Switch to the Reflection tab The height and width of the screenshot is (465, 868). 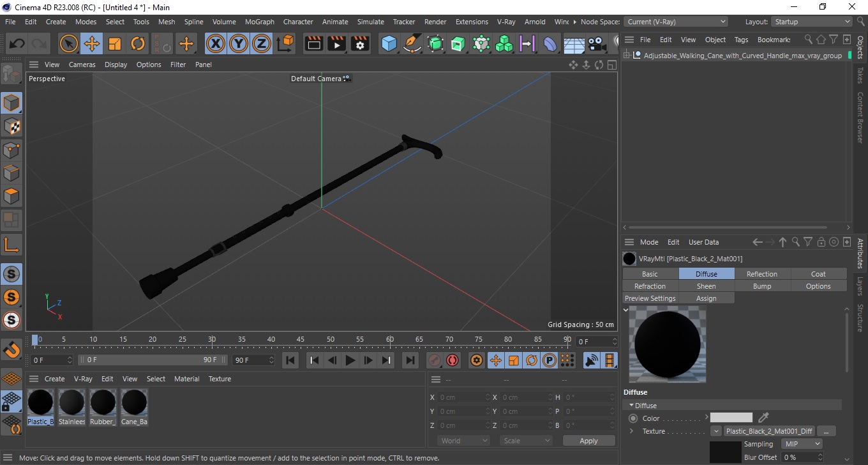(762, 274)
